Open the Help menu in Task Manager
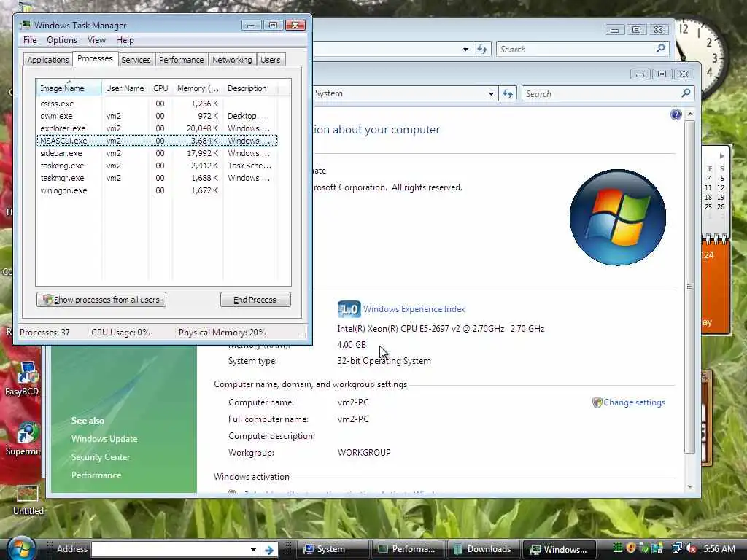Screen dimensions: 747x560 point(125,41)
